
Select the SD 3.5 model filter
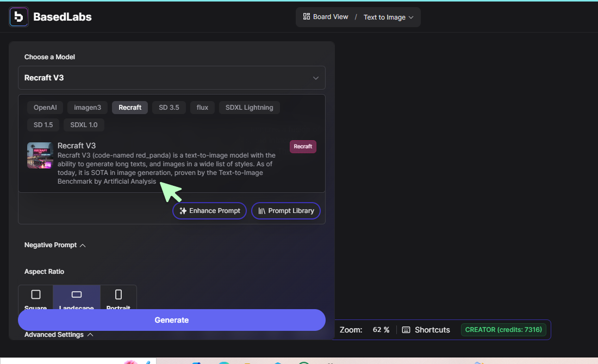click(169, 108)
